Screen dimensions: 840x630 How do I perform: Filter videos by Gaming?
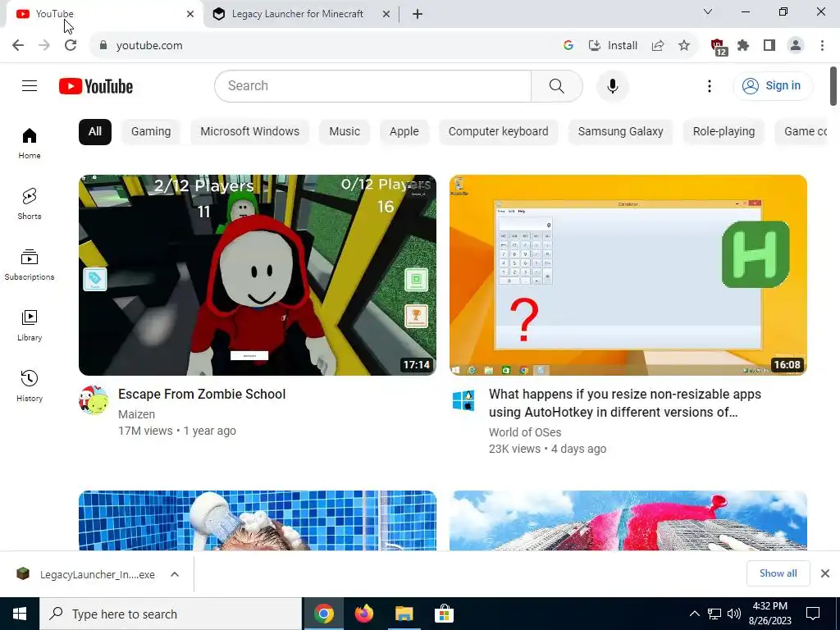coord(151,132)
